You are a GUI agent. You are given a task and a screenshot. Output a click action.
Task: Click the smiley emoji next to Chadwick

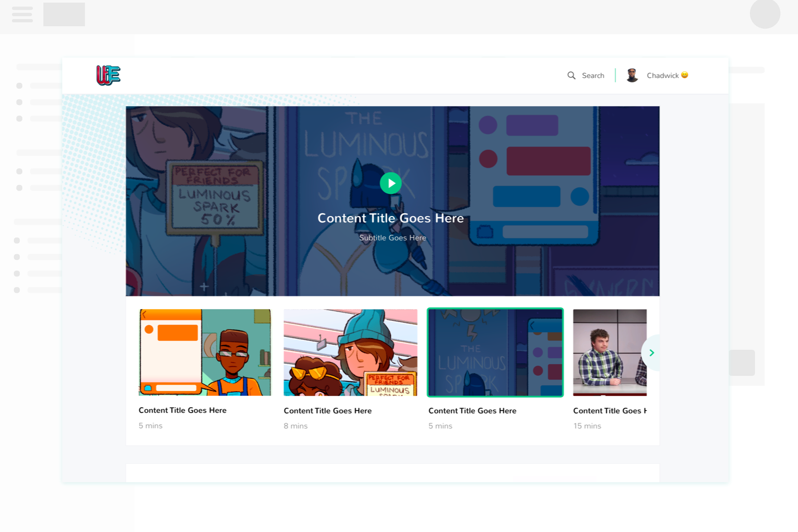[685, 75]
